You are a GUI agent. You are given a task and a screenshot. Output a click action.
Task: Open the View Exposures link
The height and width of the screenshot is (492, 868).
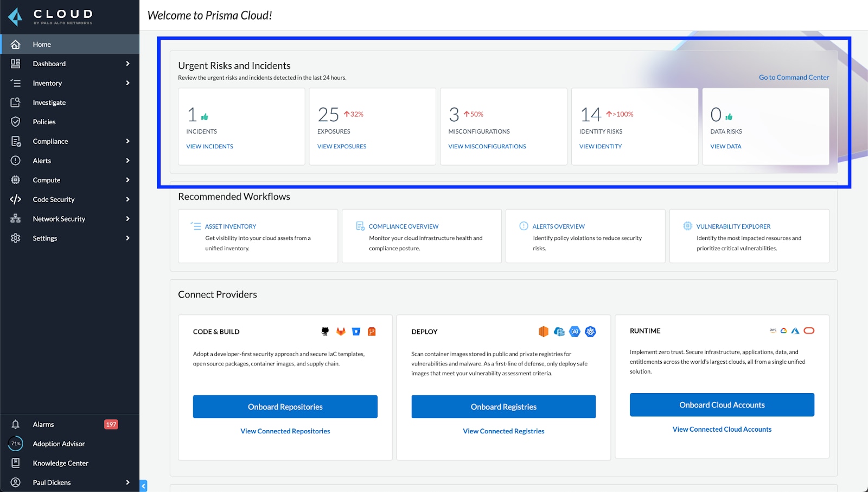point(342,147)
